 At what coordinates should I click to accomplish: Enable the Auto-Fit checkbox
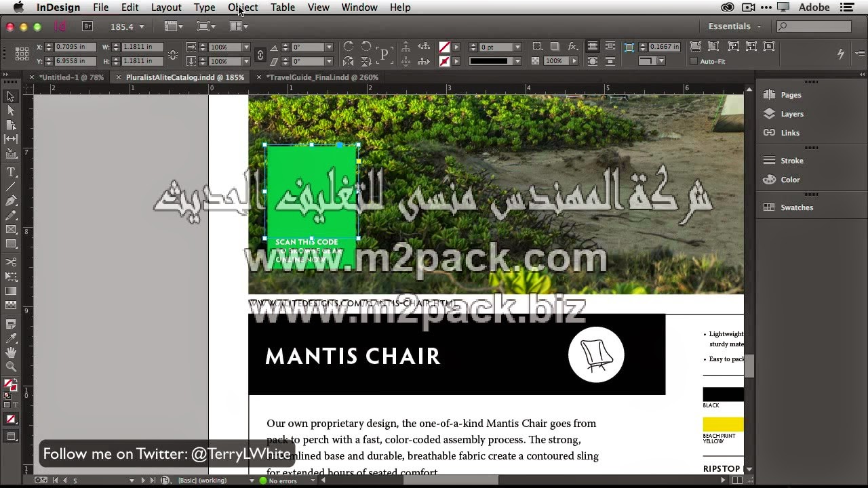coord(693,61)
